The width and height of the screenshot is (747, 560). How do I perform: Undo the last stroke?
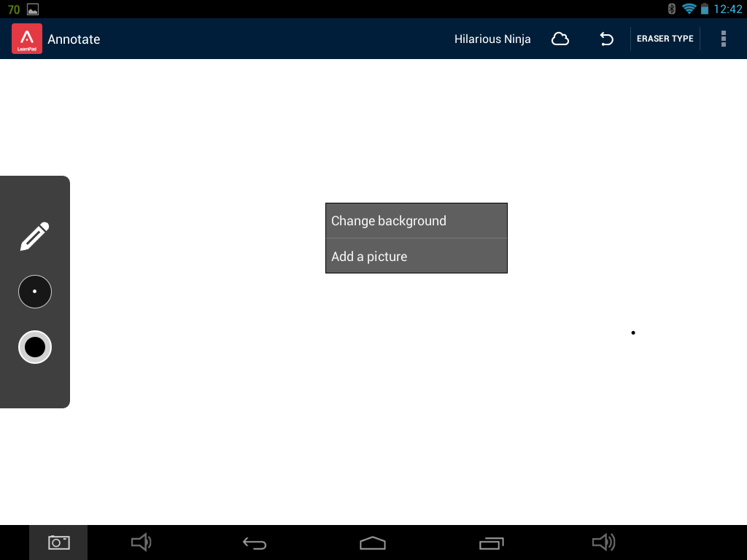pos(606,39)
